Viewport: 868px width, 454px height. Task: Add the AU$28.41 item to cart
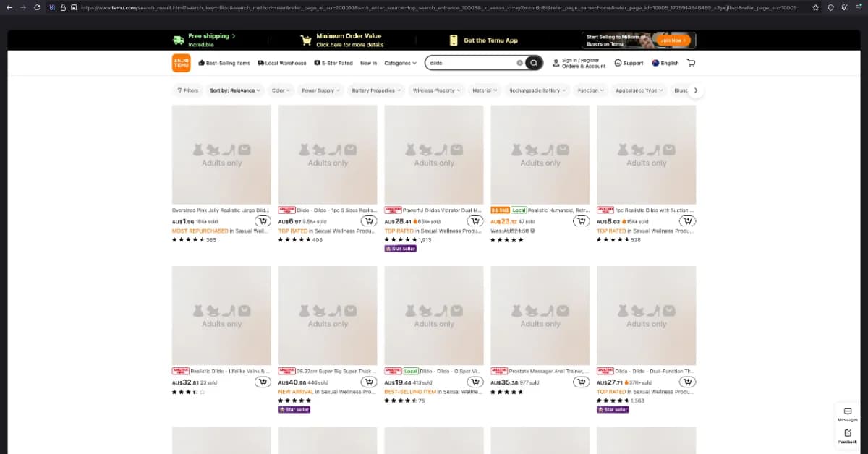(x=475, y=221)
